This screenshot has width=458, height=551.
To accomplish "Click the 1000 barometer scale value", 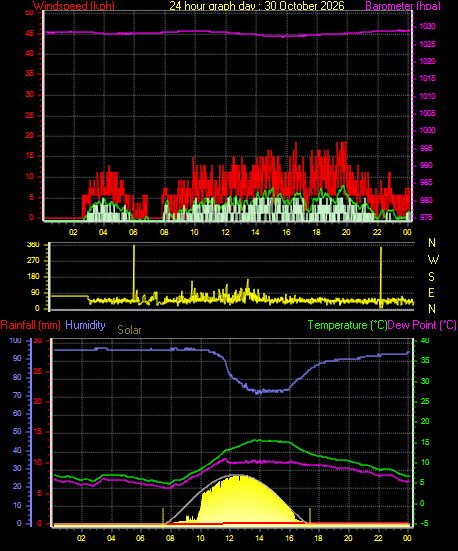I will tap(427, 130).
